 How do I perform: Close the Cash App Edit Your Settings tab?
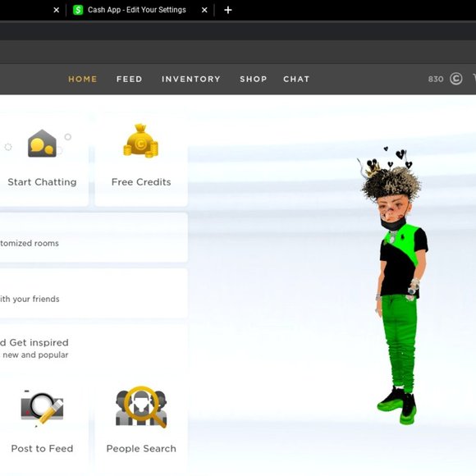click(x=204, y=10)
